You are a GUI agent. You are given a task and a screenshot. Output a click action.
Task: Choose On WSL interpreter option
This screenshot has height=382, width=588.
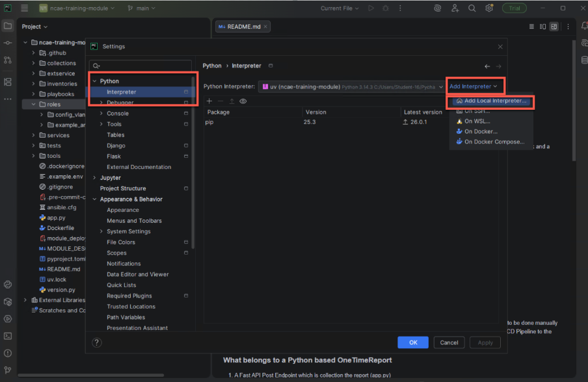pos(491,121)
